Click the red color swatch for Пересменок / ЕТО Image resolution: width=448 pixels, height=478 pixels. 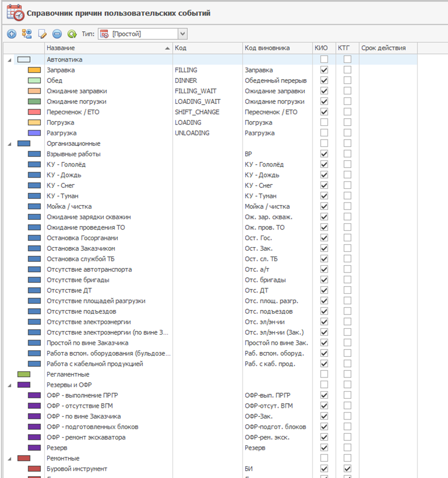pyautogui.click(x=34, y=112)
